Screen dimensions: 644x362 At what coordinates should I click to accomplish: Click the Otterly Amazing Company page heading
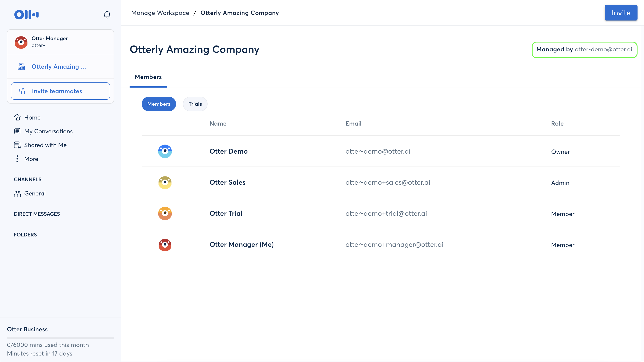coord(195,49)
